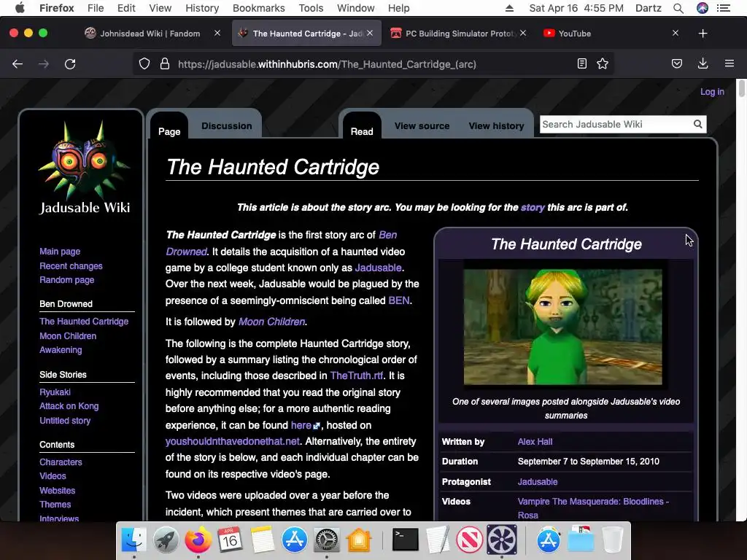Open the Websites contents link
This screenshot has width=747, height=560.
57,490
